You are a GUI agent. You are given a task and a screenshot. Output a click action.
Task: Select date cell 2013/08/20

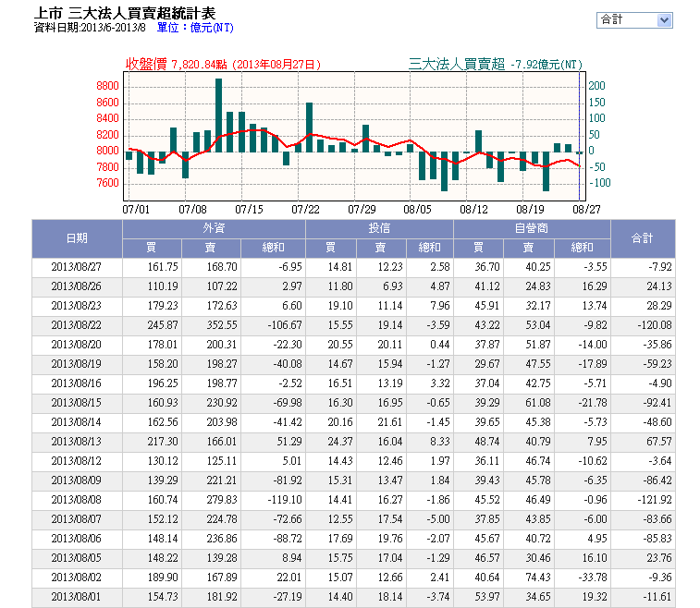(x=77, y=345)
